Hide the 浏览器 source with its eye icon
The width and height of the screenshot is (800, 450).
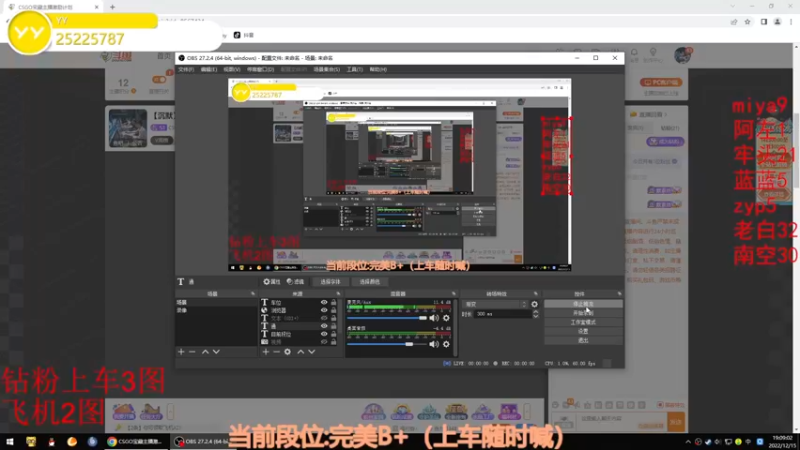pos(324,310)
